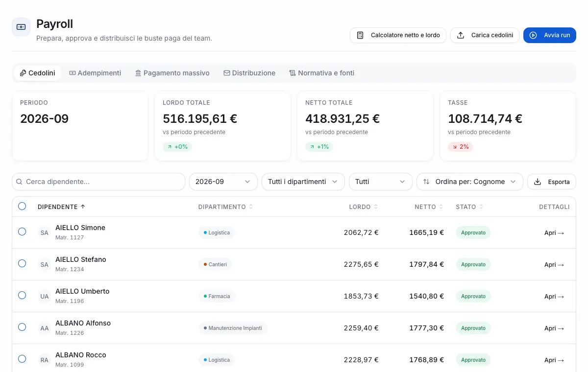The width and height of the screenshot is (588, 372).
Task: Switch to the Adempimenti tab
Action: pyautogui.click(x=95, y=73)
